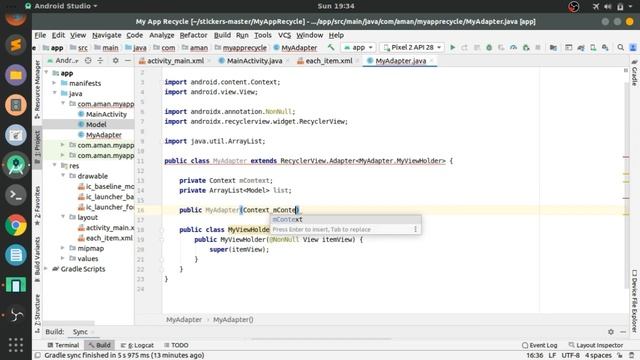Screen dimensions: 640x360
Task: Toggle the 2: Favorites tool window
Action: click(x=38, y=205)
